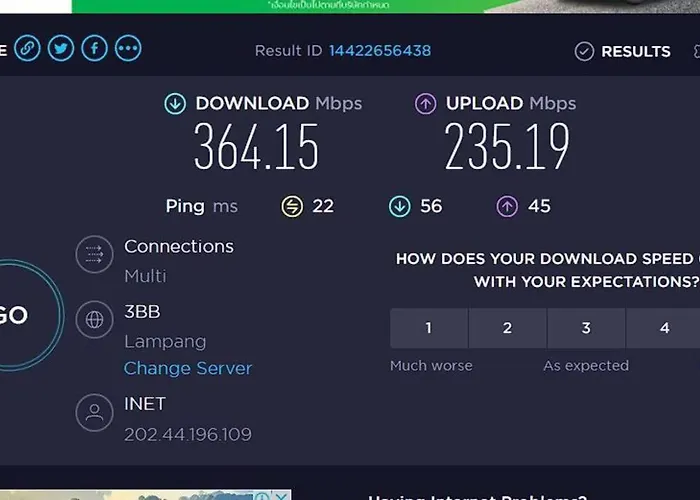Click the upload latency icon next to 45
Viewport: 700px width, 500px height.
[507, 207]
